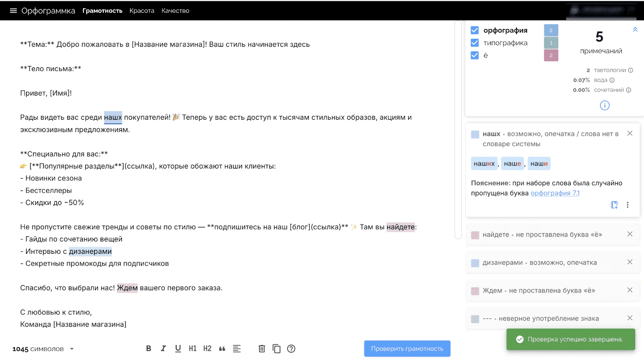Add нашх to dictionary icon
Viewport: 644px width, 359px height.
click(614, 205)
